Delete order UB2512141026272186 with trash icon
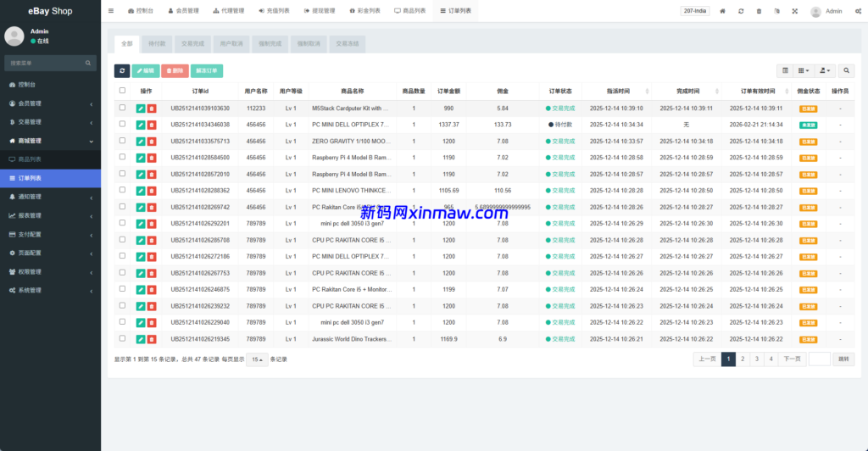Viewport: 868px width, 451px height. [152, 257]
